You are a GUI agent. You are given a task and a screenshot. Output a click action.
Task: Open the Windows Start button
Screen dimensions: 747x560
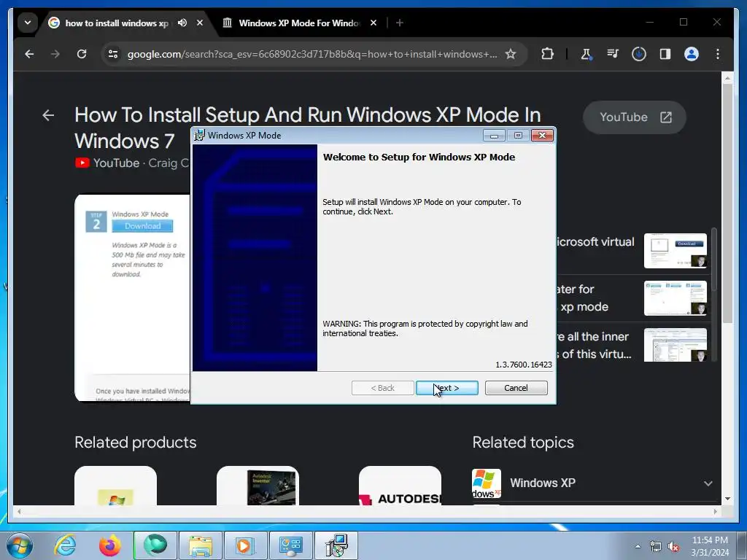[19, 545]
